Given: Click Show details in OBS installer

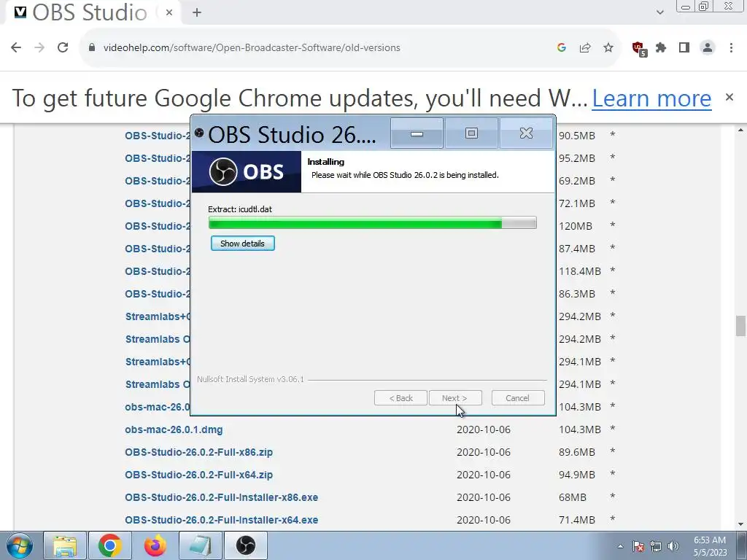Looking at the screenshot, I should (242, 244).
